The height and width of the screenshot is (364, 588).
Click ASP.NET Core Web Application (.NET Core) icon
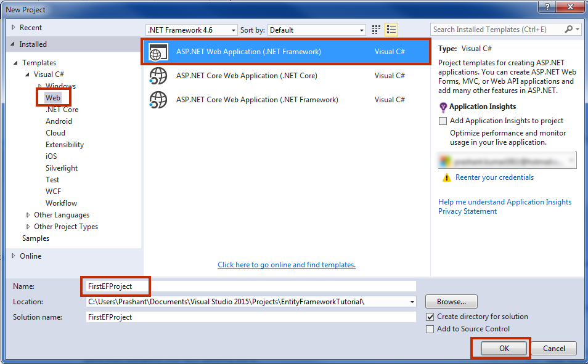[x=158, y=76]
